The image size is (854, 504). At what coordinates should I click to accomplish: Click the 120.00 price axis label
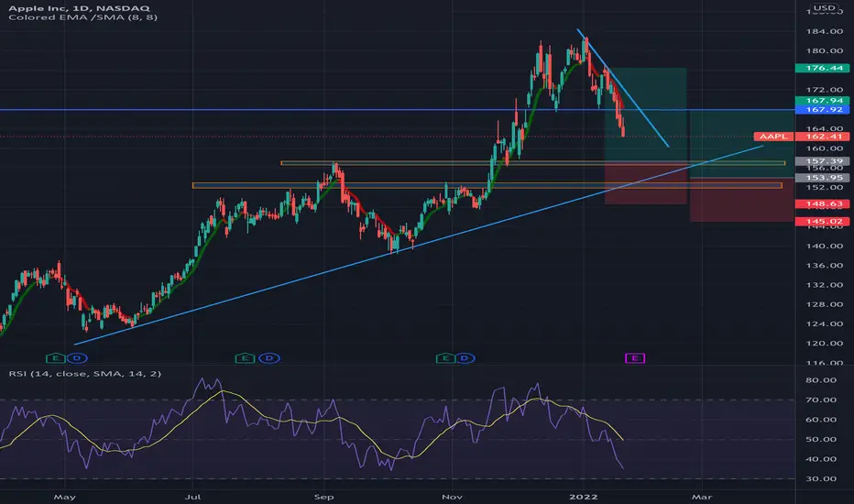pyautogui.click(x=824, y=344)
